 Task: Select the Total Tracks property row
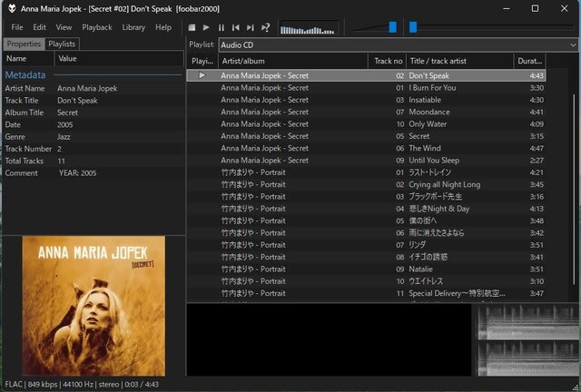click(x=94, y=161)
